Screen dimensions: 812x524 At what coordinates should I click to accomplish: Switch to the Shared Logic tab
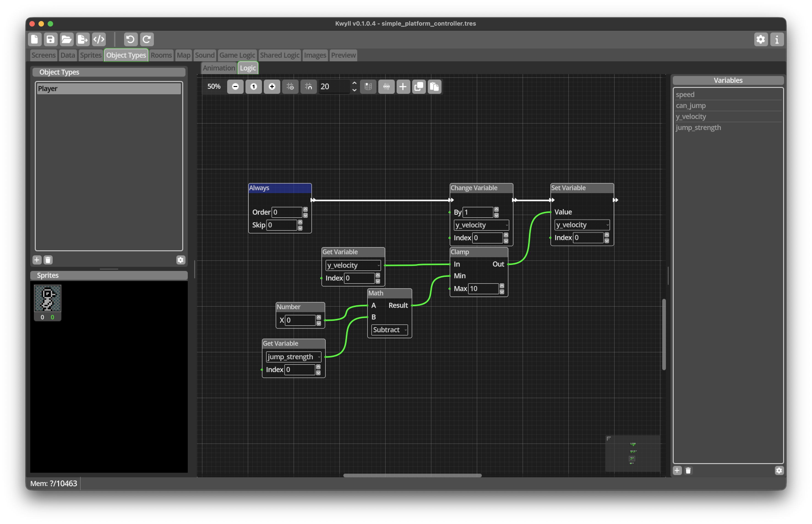pos(279,55)
